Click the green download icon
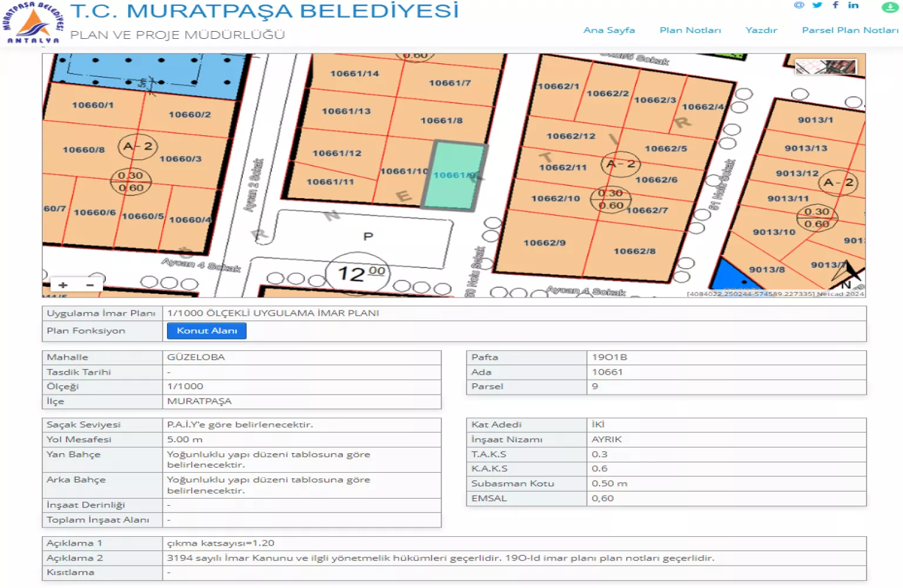The height and width of the screenshot is (588, 903). point(889,7)
